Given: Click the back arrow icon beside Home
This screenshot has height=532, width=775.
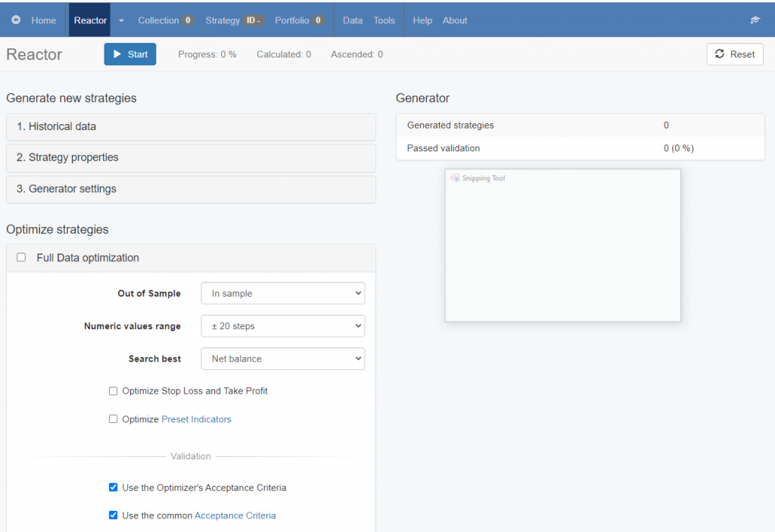Looking at the screenshot, I should tap(16, 20).
